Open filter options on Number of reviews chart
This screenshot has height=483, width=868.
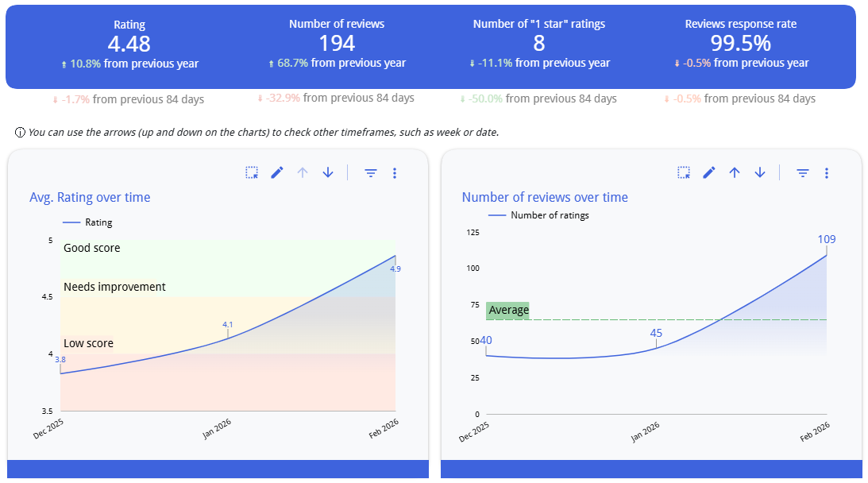tap(803, 172)
